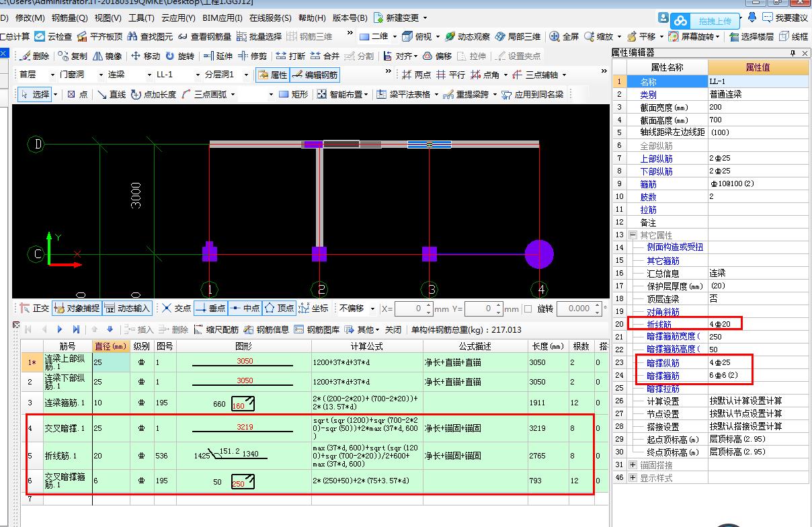812x527 pixels.
Task: Click the 镜像 mirror tool
Action: tap(108, 56)
